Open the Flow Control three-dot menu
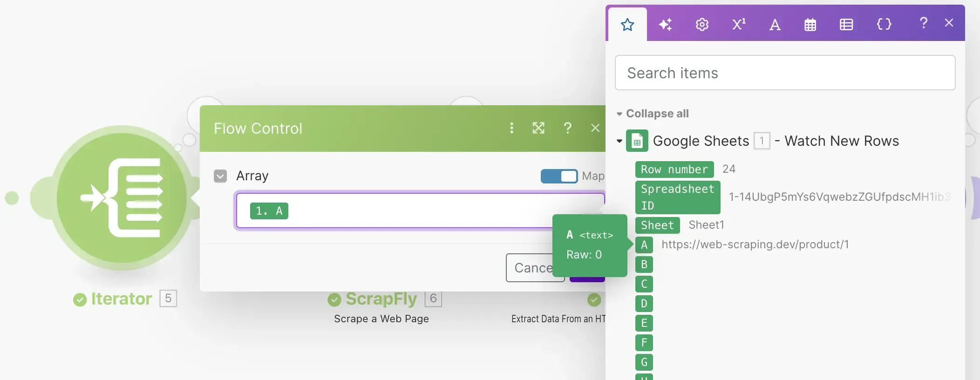Viewport: 980px width, 380px height. pos(511,128)
